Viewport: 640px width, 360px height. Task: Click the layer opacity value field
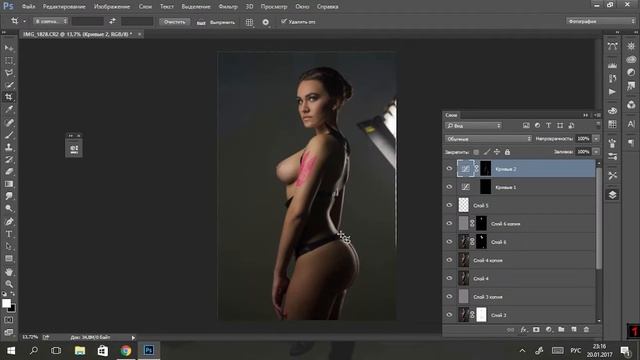coord(583,139)
